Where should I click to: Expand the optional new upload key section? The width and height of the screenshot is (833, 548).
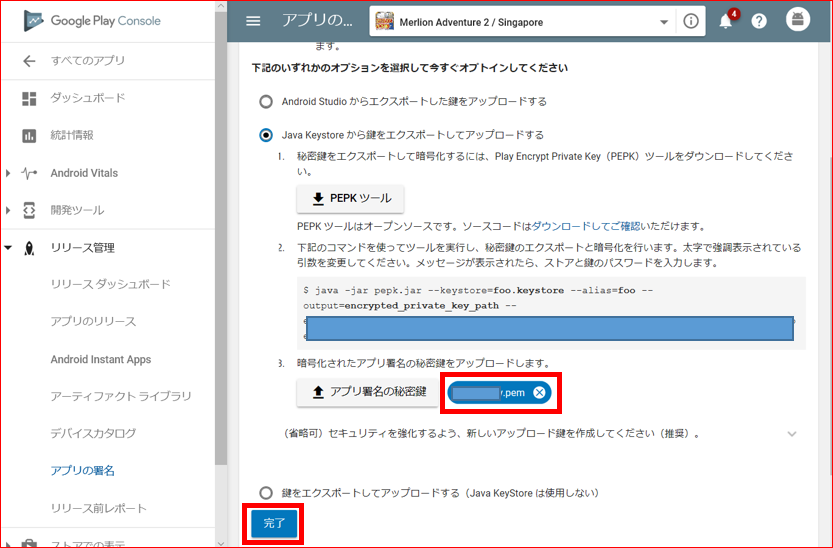point(792,434)
